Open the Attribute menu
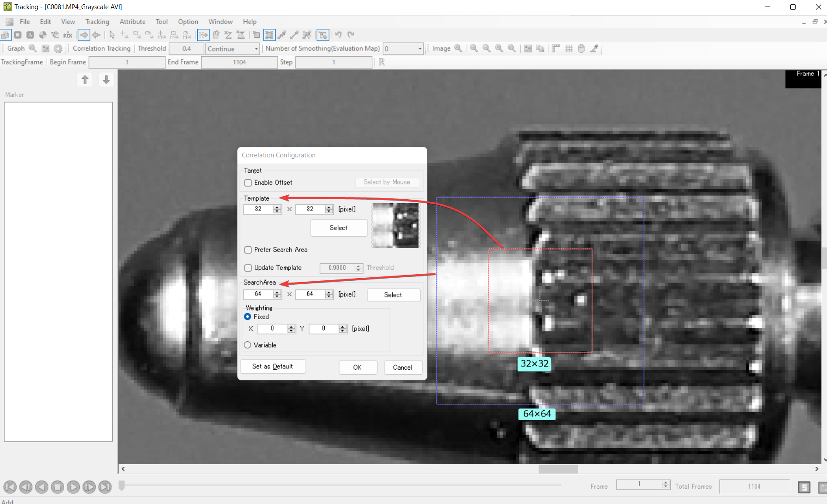827x504 pixels. [132, 22]
